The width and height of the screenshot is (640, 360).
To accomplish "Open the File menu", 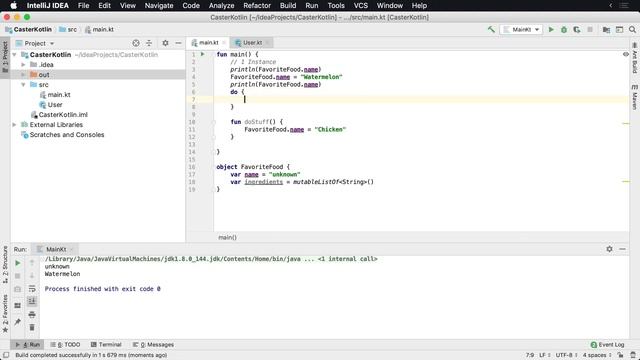I will pos(83,5).
